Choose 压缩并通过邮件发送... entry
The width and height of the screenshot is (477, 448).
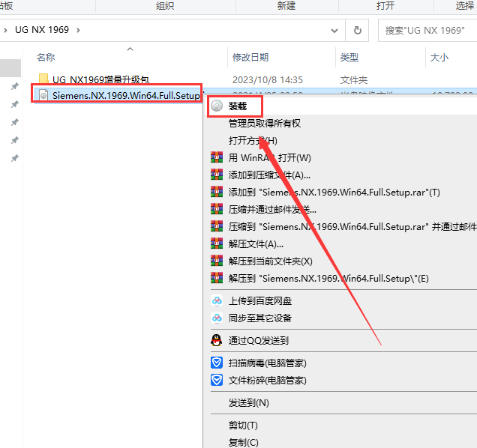(x=272, y=210)
